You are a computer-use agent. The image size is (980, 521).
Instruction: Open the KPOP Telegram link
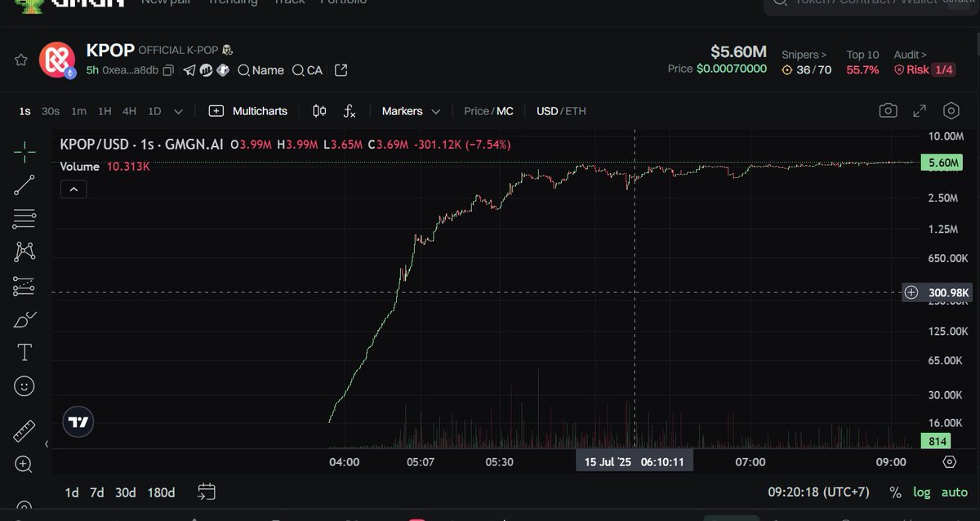click(x=189, y=70)
